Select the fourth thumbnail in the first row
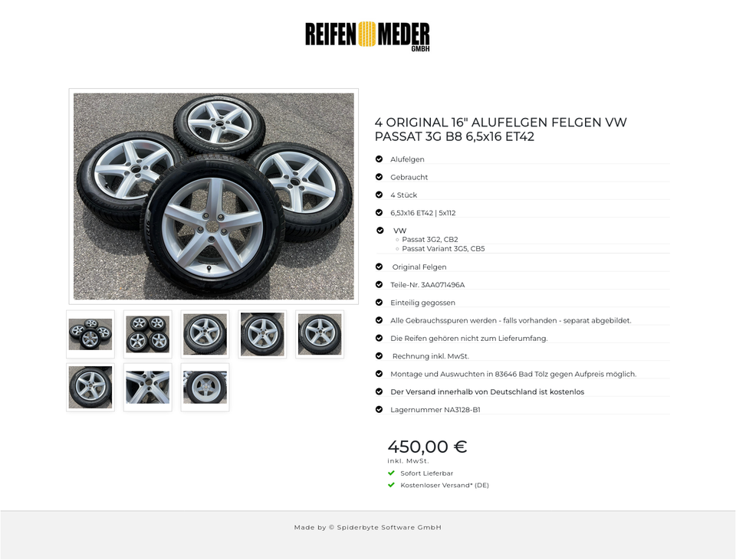The width and height of the screenshot is (736, 560). tap(262, 335)
